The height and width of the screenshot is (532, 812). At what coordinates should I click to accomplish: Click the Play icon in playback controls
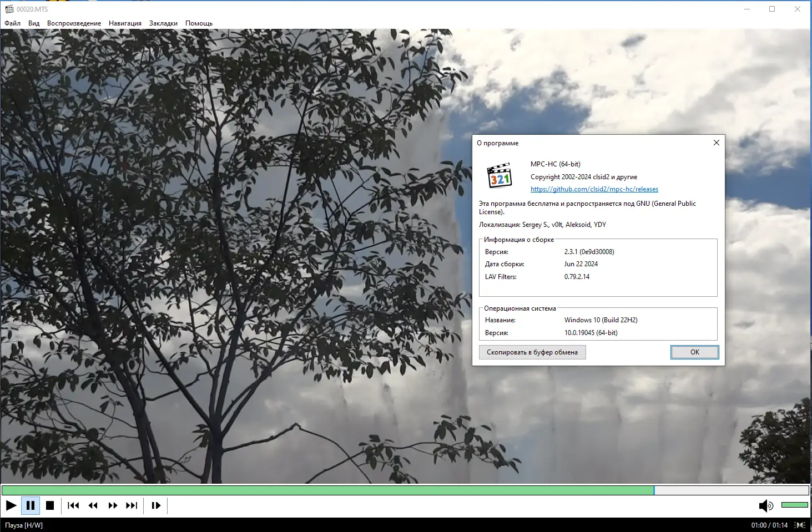coord(11,505)
